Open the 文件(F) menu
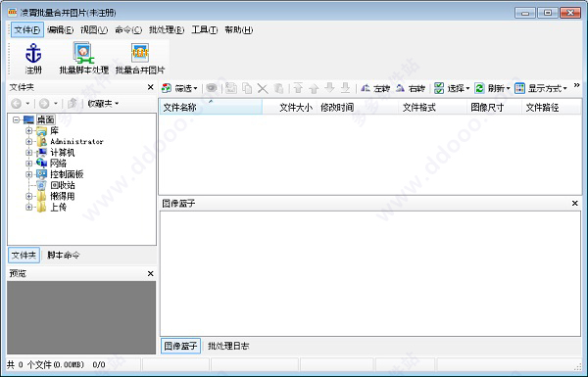The width and height of the screenshot is (588, 377). click(x=27, y=30)
